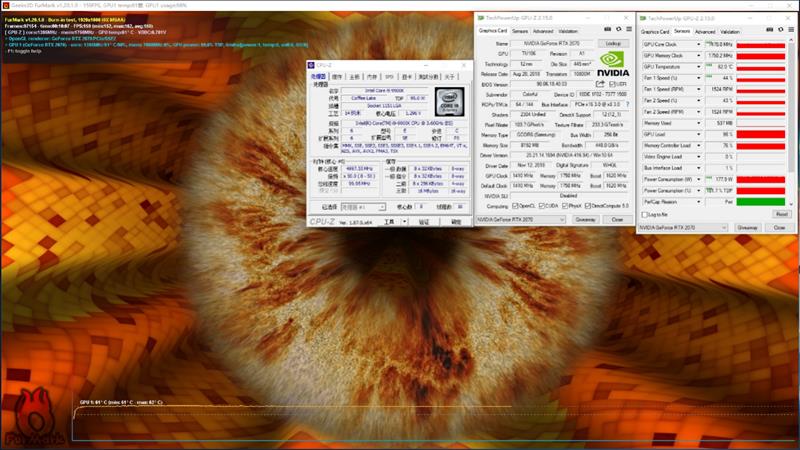Click the screenshot camera icon in Sensors GPU-Z window
The image size is (800, 450).
pyautogui.click(x=769, y=30)
